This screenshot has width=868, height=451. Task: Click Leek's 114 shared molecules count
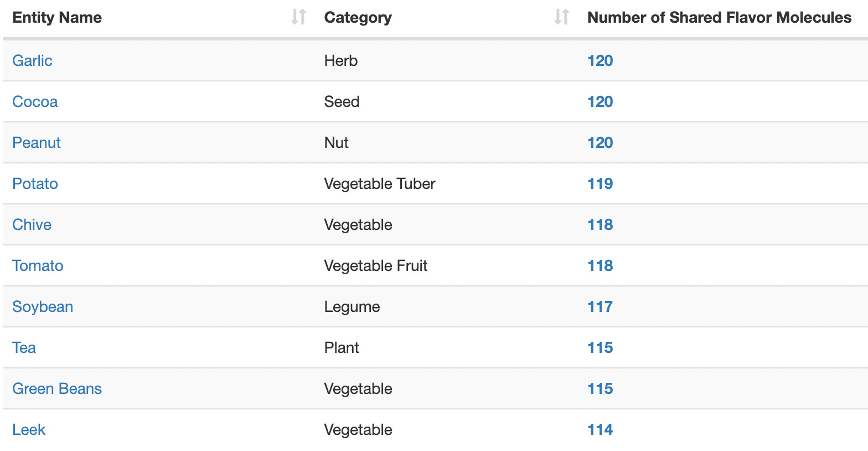coord(600,429)
